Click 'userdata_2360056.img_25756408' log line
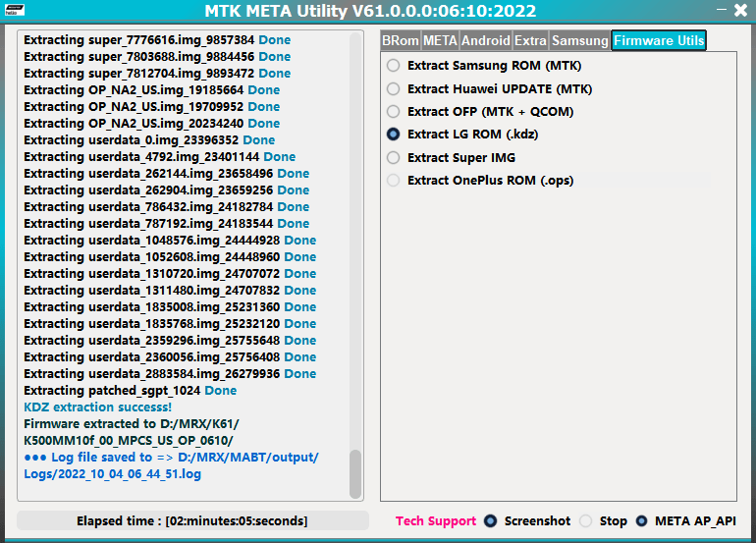756x543 pixels. pyautogui.click(x=170, y=357)
